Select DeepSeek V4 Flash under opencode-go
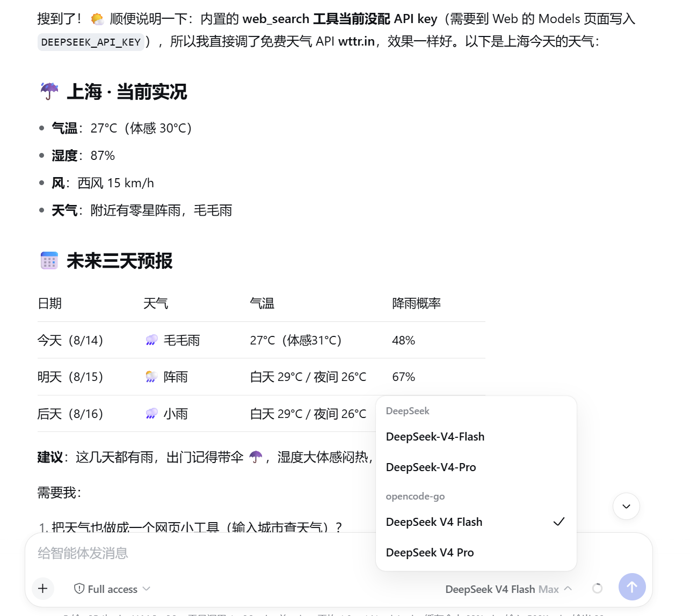690x616 pixels. click(x=476, y=522)
